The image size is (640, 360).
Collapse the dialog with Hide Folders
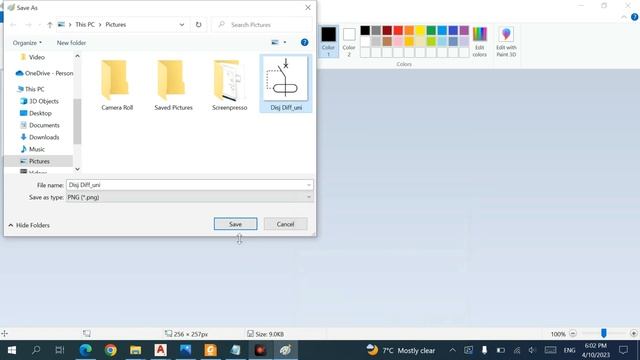[29, 225]
